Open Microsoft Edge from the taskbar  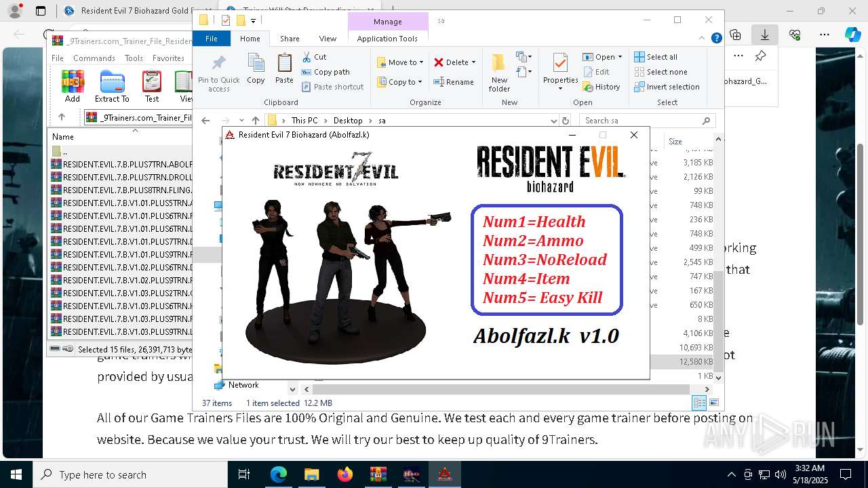tap(279, 474)
